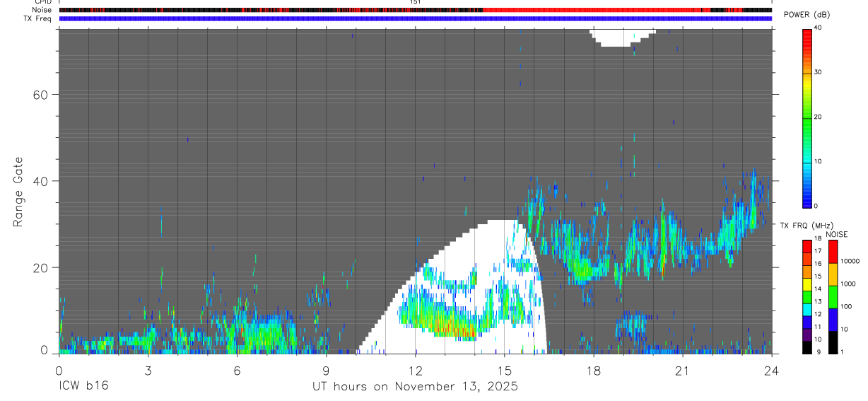Click the 18 label on the TX FRQ scale
Image resolution: width=868 pixels, height=401 pixels.
tap(817, 239)
